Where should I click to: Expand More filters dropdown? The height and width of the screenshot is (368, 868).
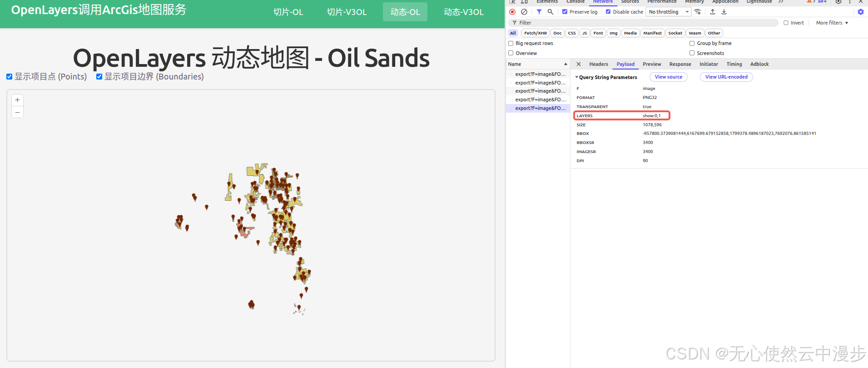click(832, 23)
